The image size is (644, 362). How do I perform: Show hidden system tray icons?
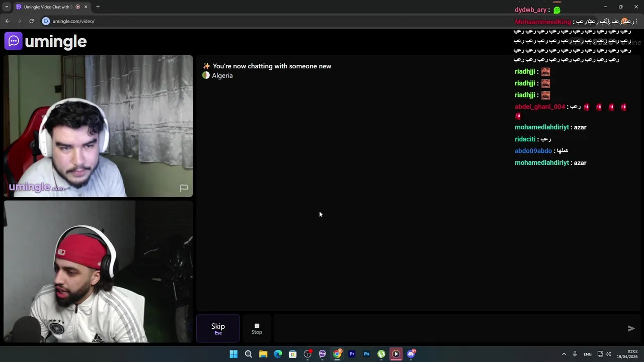[x=563, y=354]
